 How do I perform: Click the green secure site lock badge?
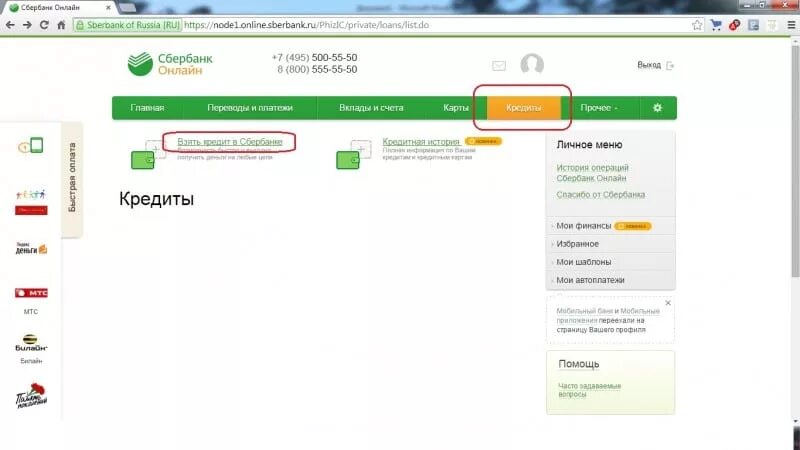127,25
